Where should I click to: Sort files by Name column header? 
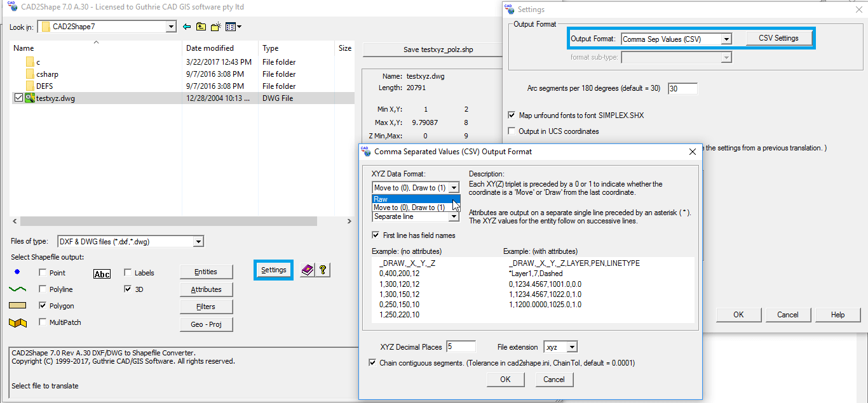pos(96,48)
